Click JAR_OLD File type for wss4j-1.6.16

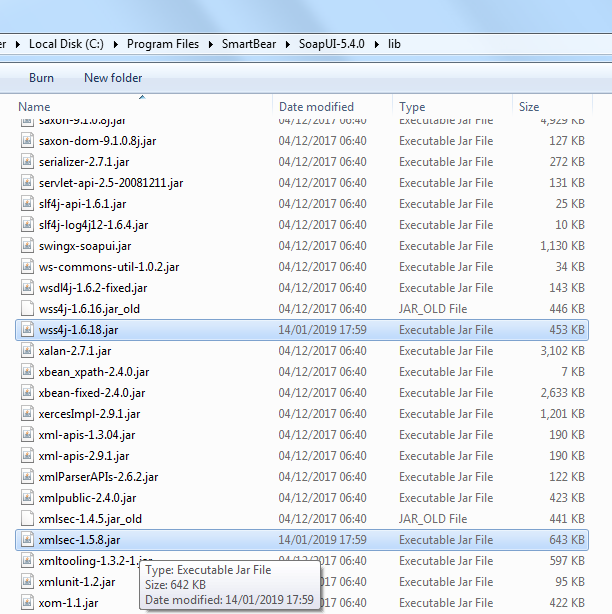[433, 309]
